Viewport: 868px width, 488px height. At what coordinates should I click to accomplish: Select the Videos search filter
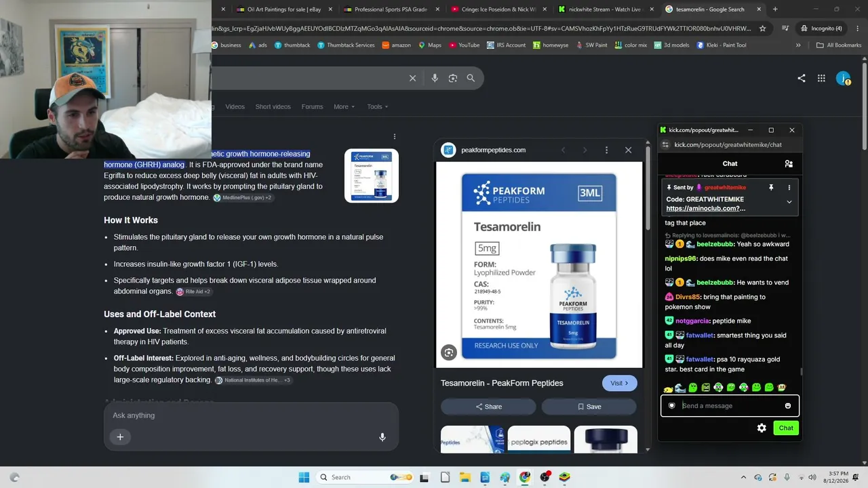235,106
